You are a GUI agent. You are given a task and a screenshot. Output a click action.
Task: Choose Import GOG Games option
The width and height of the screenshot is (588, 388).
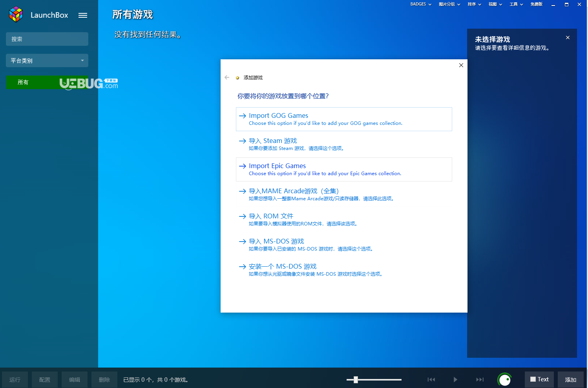[344, 119]
